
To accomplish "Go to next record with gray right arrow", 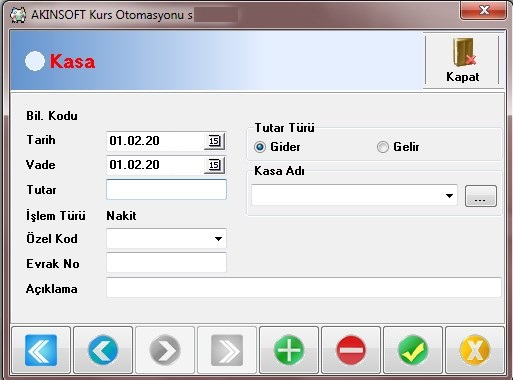I will 165,350.
